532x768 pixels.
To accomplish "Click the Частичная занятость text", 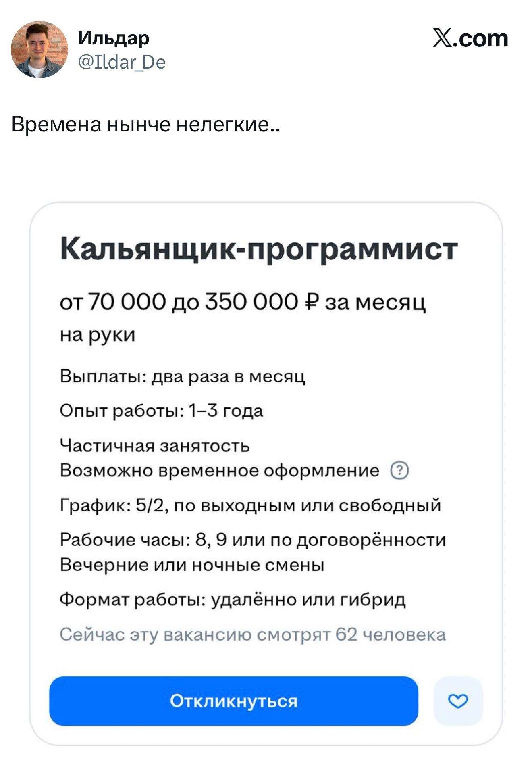I will (x=155, y=446).
